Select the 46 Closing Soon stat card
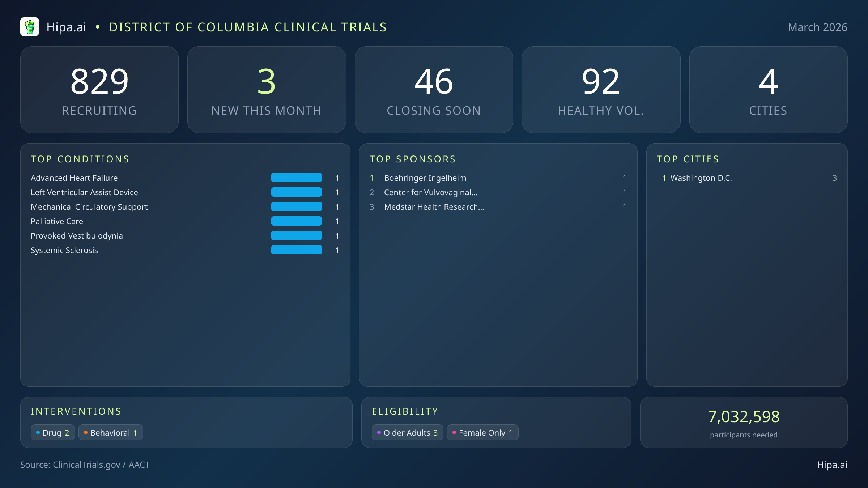 pos(434,89)
